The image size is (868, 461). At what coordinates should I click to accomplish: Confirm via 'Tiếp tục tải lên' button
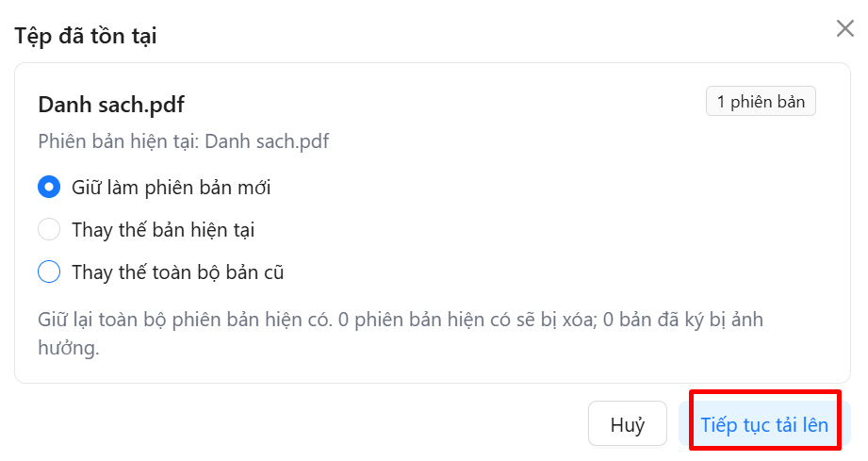(x=764, y=424)
